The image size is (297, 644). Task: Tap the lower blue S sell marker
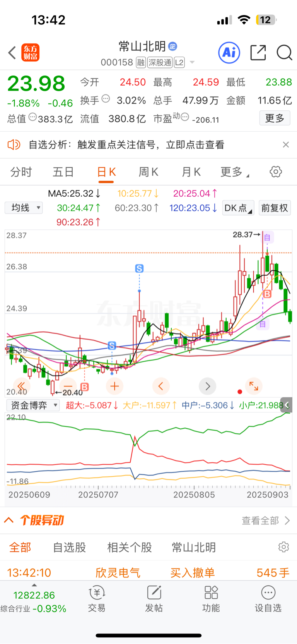coord(112,345)
